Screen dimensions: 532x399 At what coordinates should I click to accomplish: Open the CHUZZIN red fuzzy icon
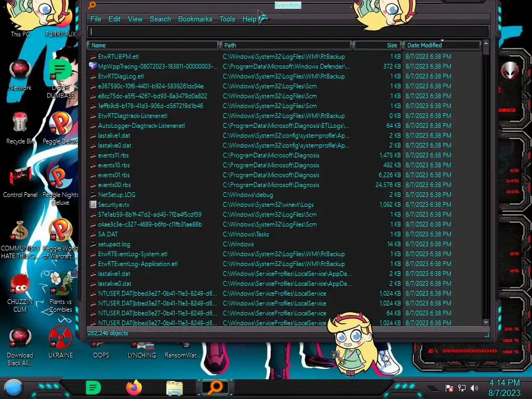[x=20, y=293]
